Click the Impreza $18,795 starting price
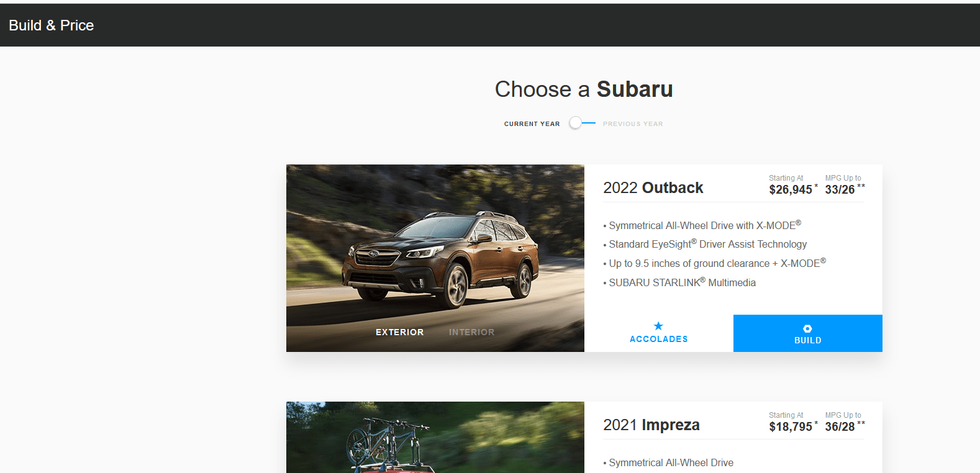This screenshot has width=980, height=473. pyautogui.click(x=791, y=427)
